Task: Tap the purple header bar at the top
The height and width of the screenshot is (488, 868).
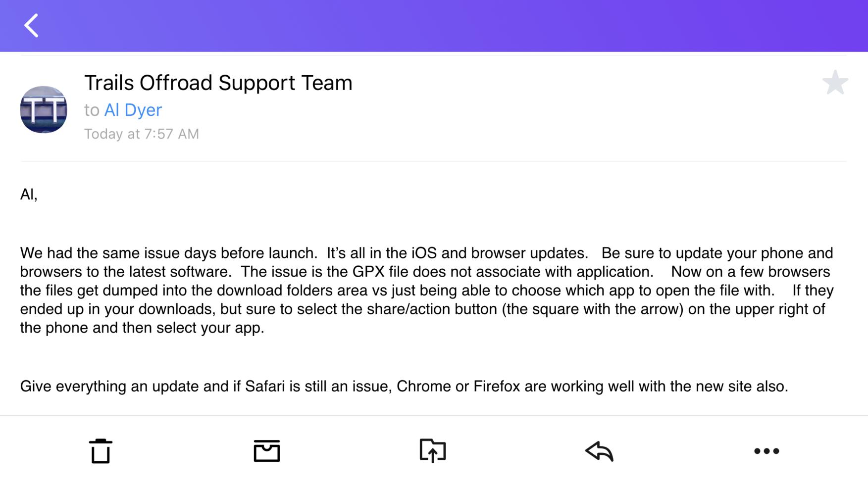Action: coord(434,26)
